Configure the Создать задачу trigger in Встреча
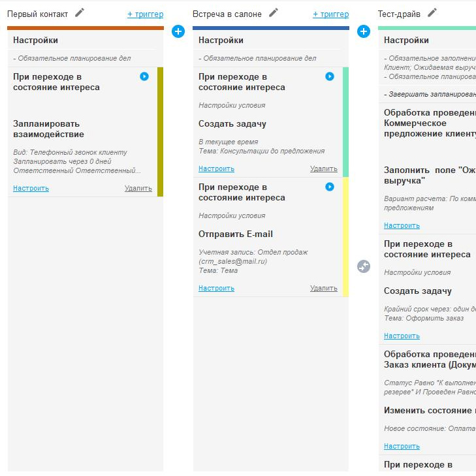 pos(216,169)
